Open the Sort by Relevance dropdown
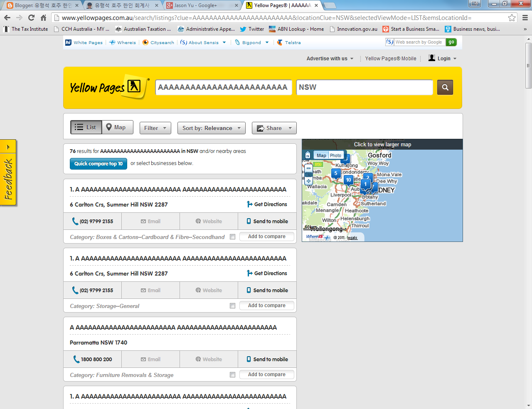The width and height of the screenshot is (532, 409). coord(211,128)
